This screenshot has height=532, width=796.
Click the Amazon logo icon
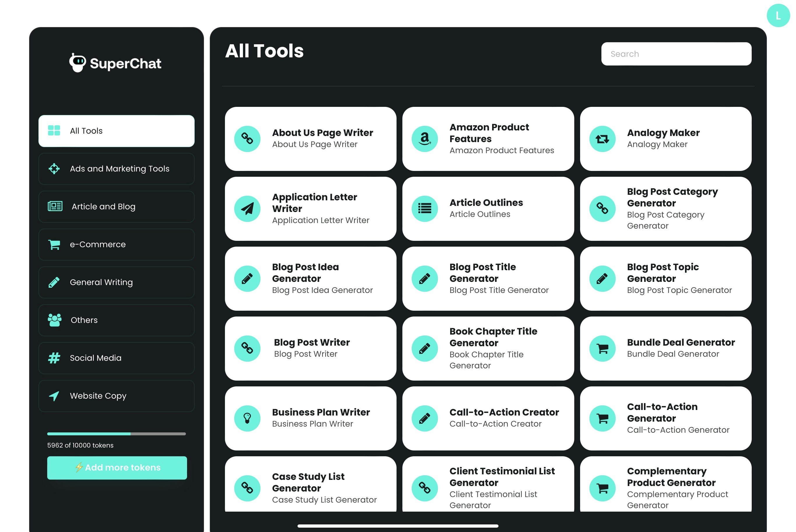tap(425, 139)
